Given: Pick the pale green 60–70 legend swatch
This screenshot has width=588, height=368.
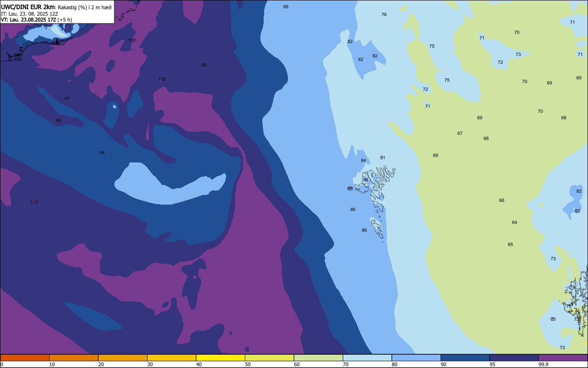Looking at the screenshot, I should tap(318, 357).
